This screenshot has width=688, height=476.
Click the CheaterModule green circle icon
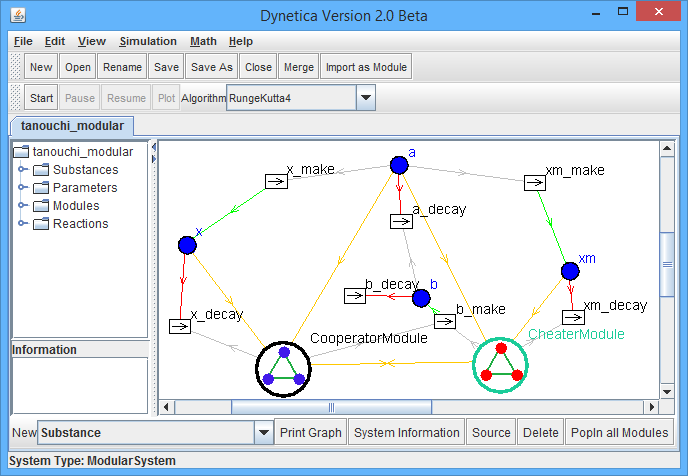point(500,365)
